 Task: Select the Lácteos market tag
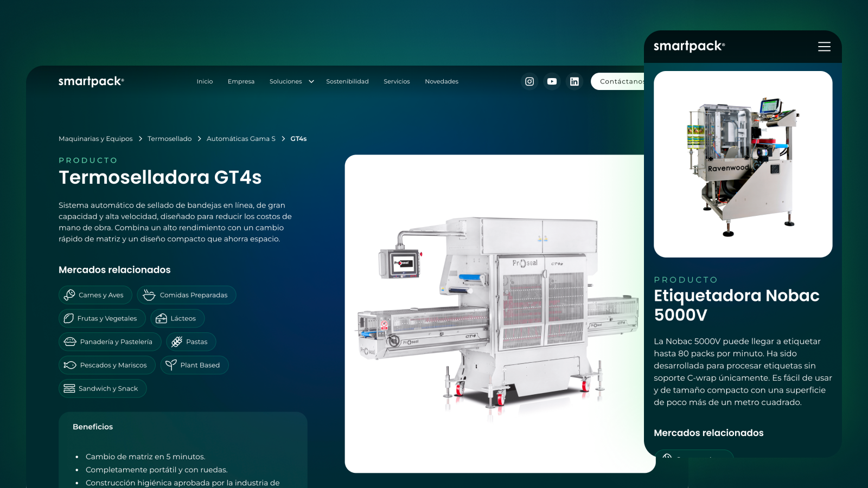177,318
